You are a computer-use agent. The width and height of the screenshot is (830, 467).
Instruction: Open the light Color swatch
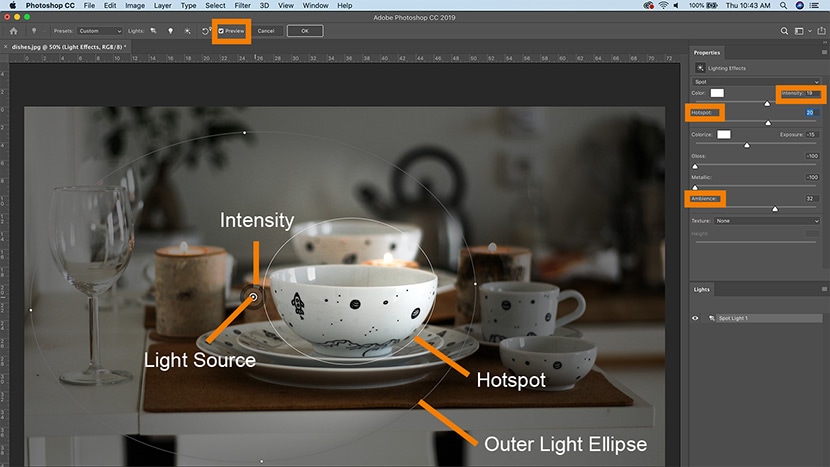[x=717, y=93]
